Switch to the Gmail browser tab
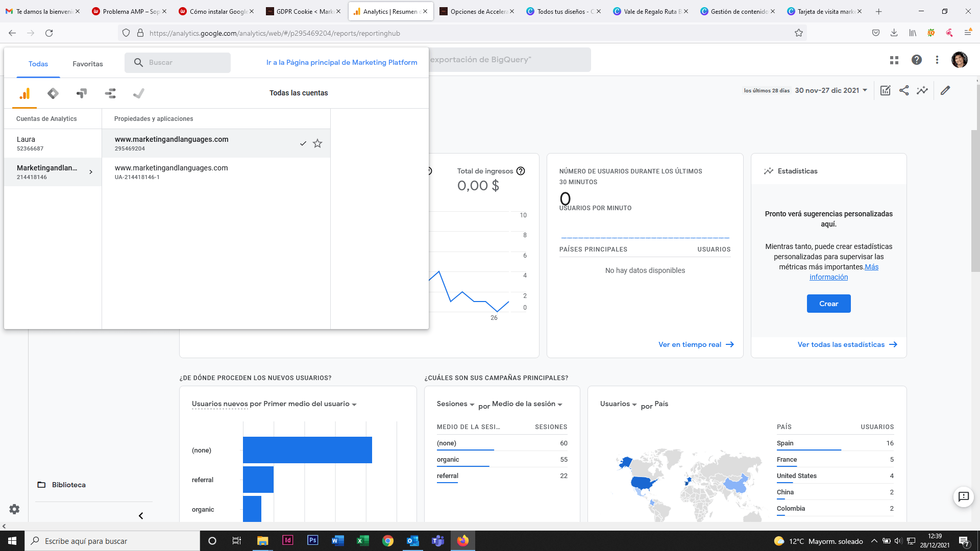980x551 pixels. 43,11
